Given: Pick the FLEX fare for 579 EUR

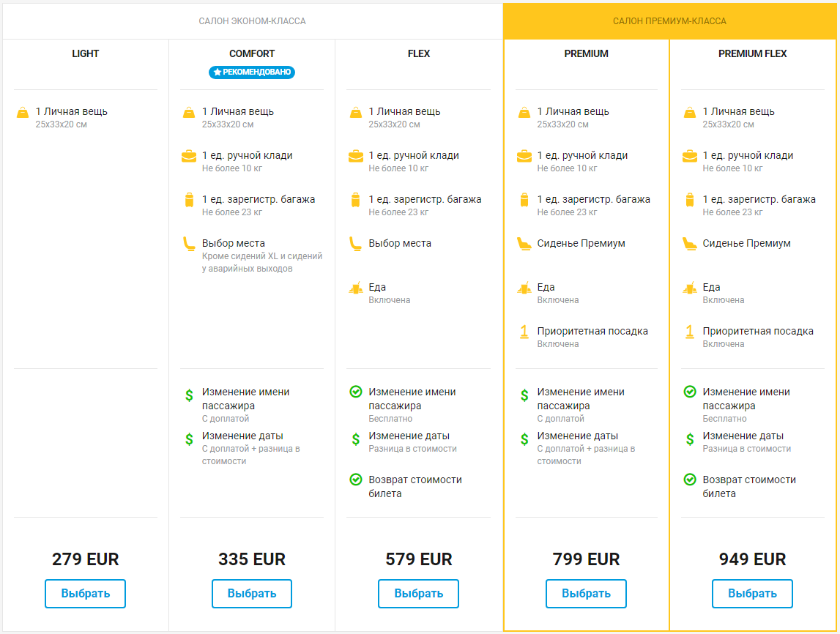Looking at the screenshot, I should 418,593.
